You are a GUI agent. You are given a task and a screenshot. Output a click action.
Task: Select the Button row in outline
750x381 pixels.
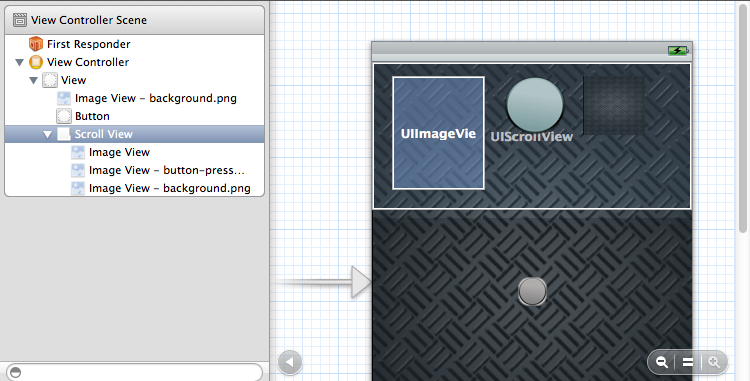pos(134,116)
